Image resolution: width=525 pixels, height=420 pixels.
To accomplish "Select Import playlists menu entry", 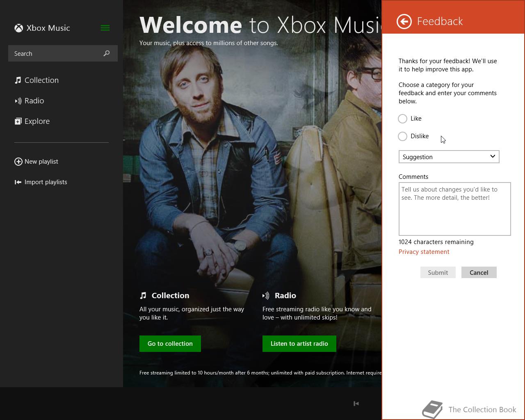I will click(x=46, y=182).
